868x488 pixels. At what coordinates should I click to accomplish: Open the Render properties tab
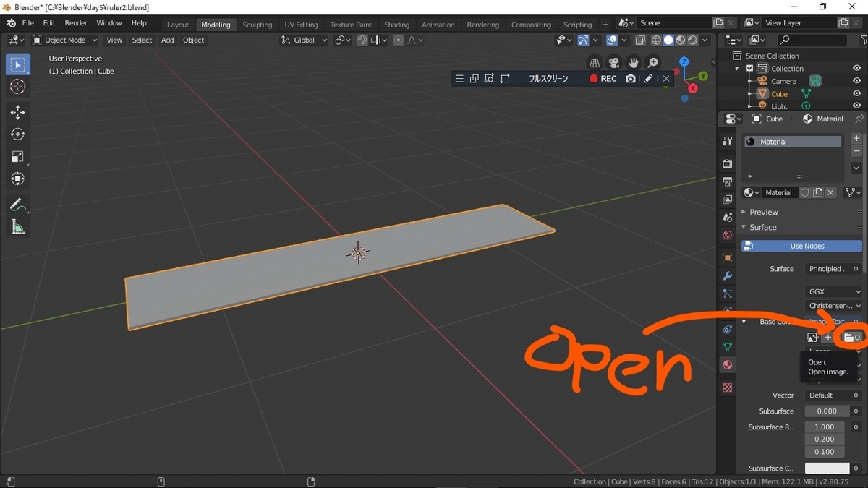click(x=728, y=164)
